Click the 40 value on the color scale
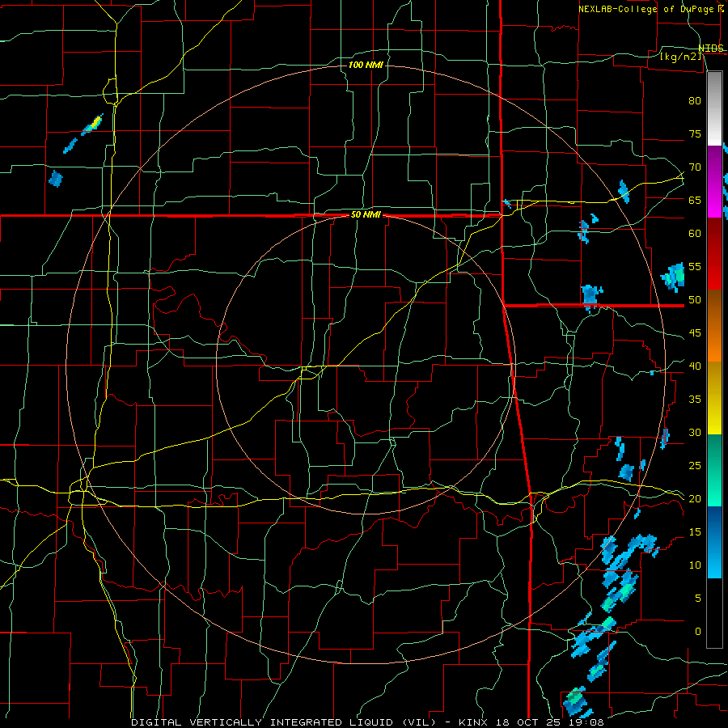Screen dimensions: 728x728 click(695, 366)
